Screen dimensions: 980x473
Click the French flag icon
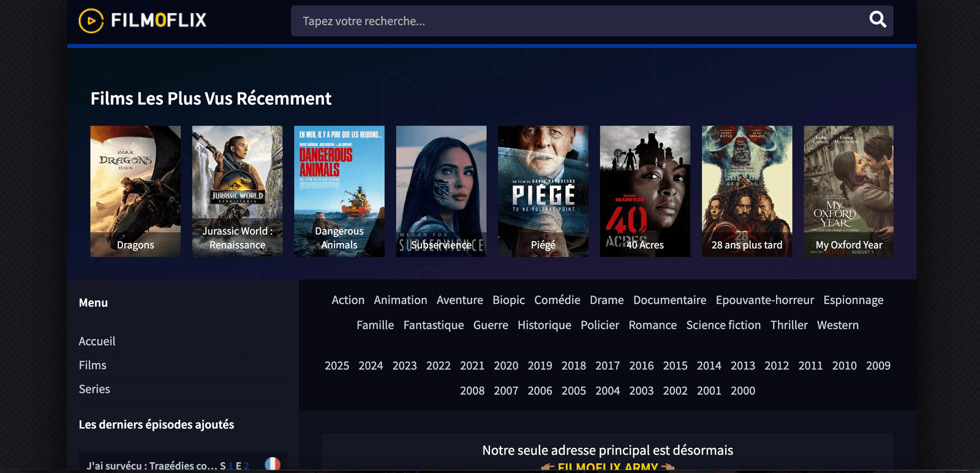pyautogui.click(x=273, y=464)
